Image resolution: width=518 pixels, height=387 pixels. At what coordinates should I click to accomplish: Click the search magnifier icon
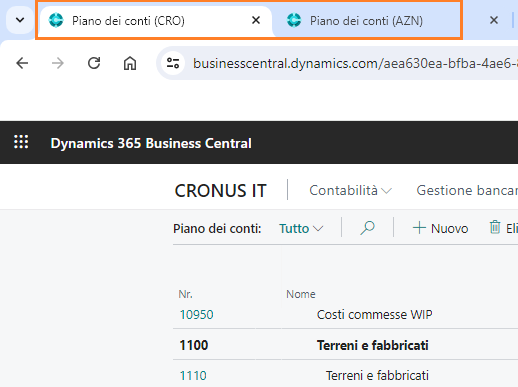point(367,228)
